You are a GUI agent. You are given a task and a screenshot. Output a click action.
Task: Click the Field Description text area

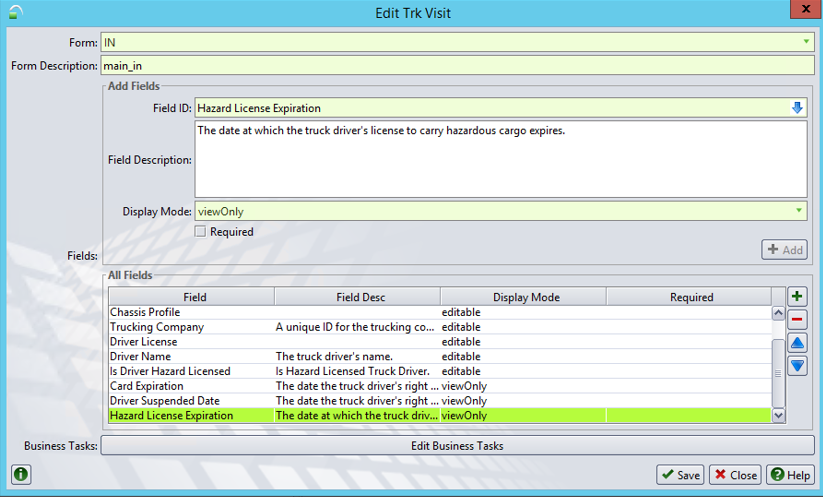[x=500, y=160]
